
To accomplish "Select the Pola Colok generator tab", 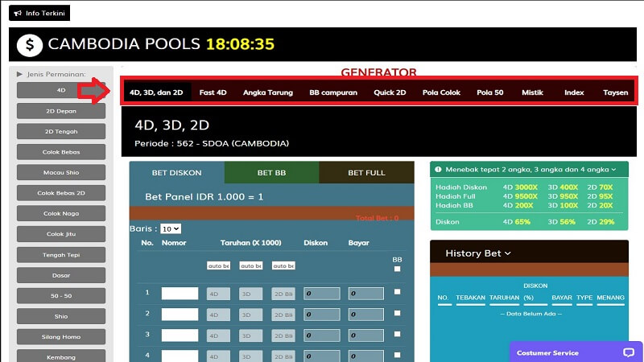I will (441, 93).
